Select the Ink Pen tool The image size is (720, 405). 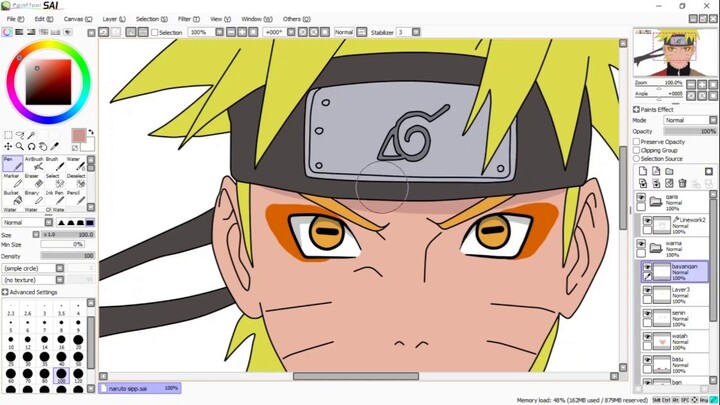[55, 198]
